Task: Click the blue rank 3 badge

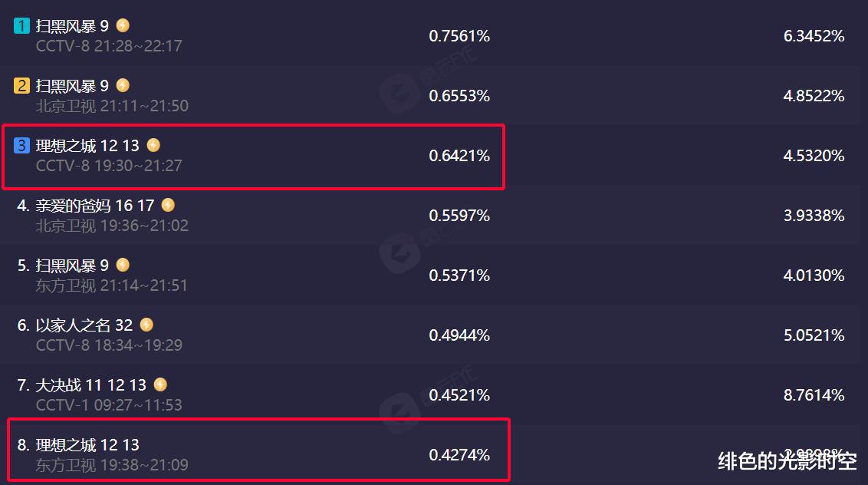Action: pyautogui.click(x=21, y=145)
